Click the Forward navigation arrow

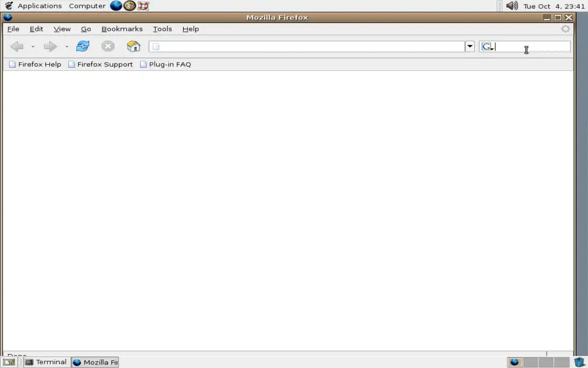pos(50,46)
